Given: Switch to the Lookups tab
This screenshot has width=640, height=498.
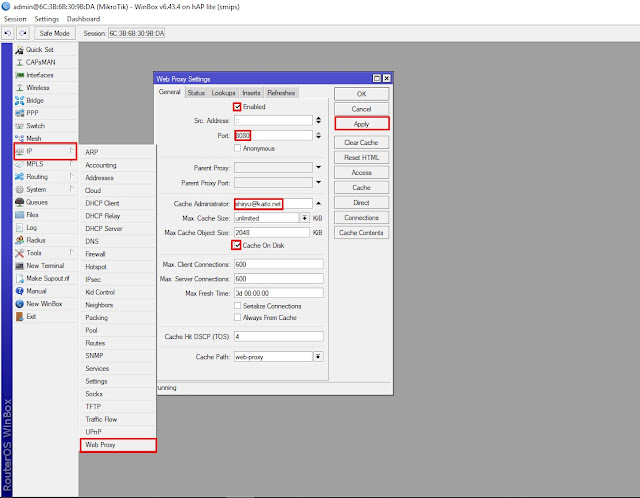Looking at the screenshot, I should pyautogui.click(x=223, y=93).
